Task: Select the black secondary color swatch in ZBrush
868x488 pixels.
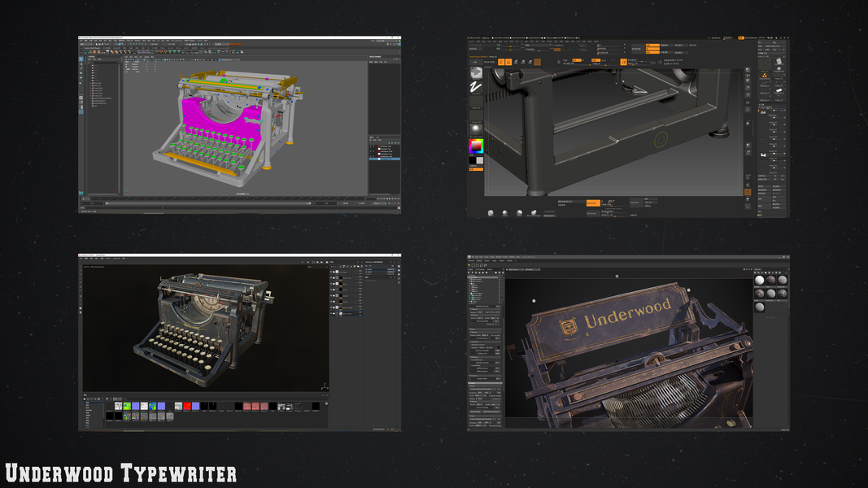Action: pyautogui.click(x=473, y=160)
